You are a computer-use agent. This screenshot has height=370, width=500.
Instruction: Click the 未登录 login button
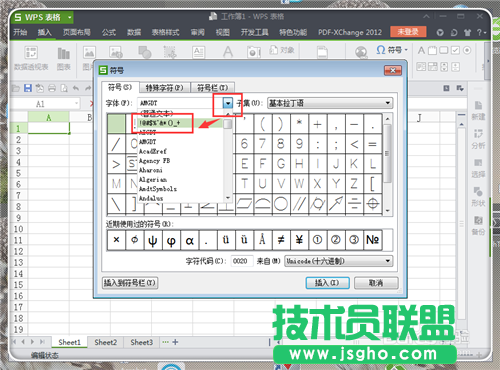click(x=408, y=32)
